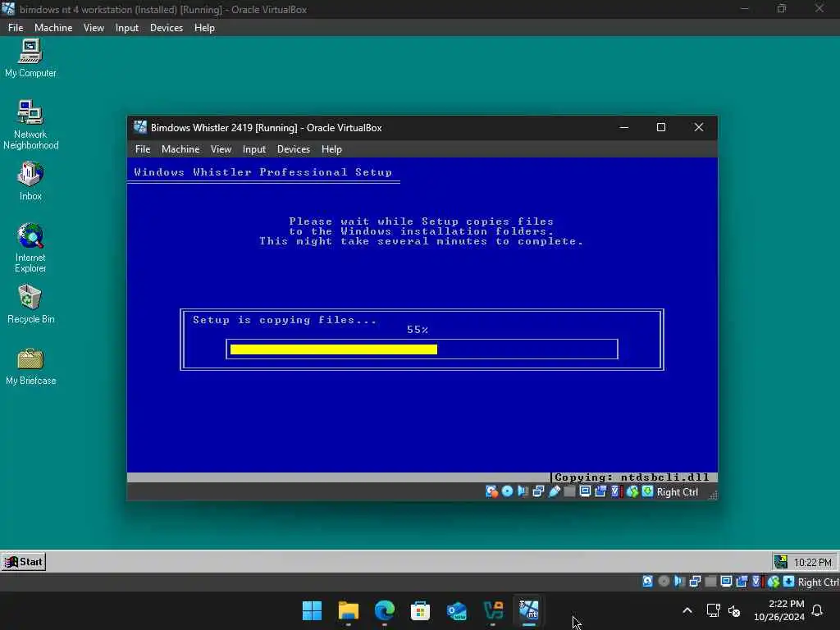Image resolution: width=840 pixels, height=630 pixels.
Task: Click Right Ctrl host key in NT 4 status bar
Action: coord(818,582)
